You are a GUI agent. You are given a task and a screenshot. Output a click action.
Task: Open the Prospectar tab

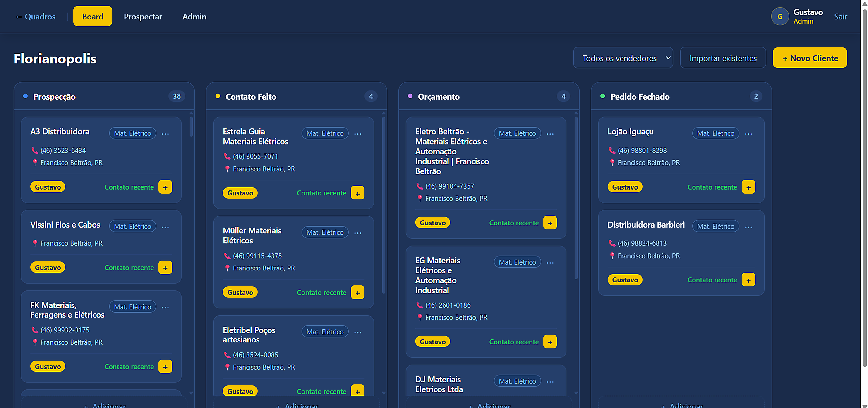pyautogui.click(x=143, y=17)
